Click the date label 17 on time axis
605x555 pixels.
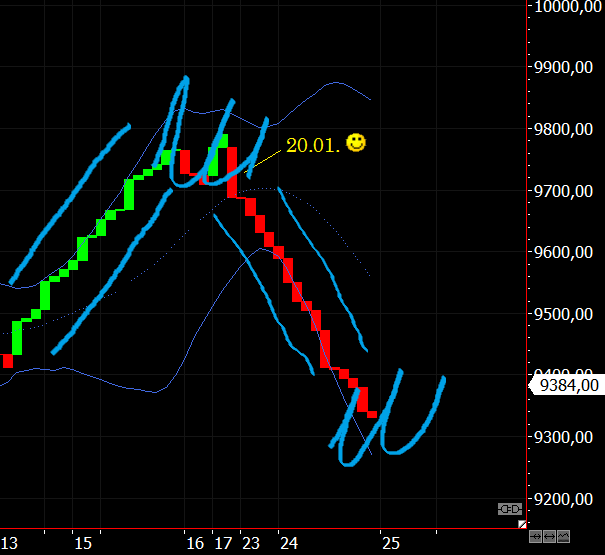pos(223,543)
